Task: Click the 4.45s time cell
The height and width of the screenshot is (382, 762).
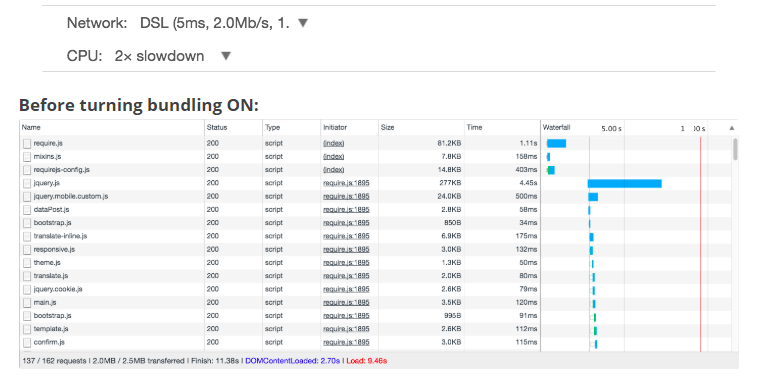Action: [x=527, y=183]
